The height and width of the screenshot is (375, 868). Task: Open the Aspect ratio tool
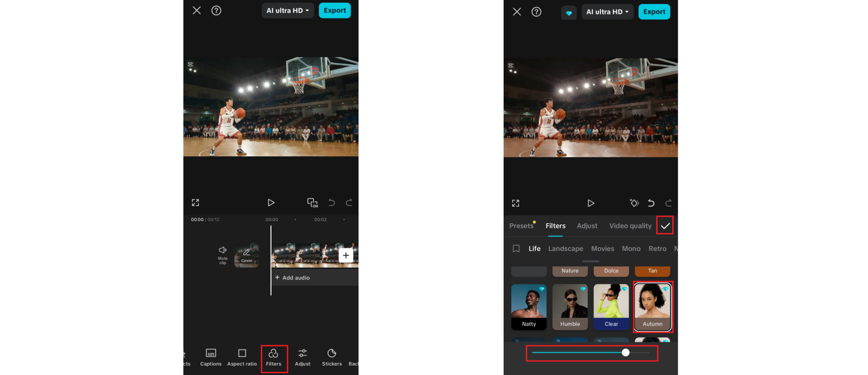coord(242,357)
